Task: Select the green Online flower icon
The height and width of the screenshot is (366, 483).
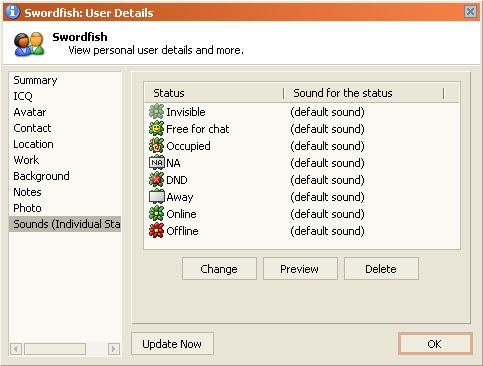Action: [156, 214]
